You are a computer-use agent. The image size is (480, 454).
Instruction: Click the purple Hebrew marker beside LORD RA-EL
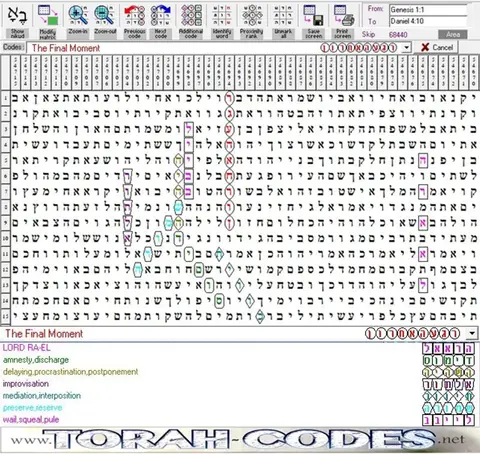448,348
